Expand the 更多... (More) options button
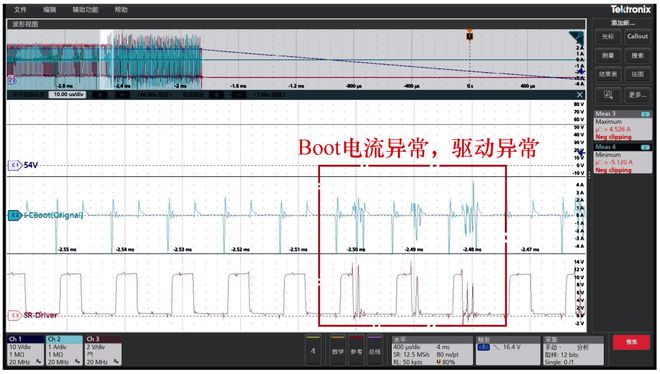This screenshot has height=374, width=660. 637,95
